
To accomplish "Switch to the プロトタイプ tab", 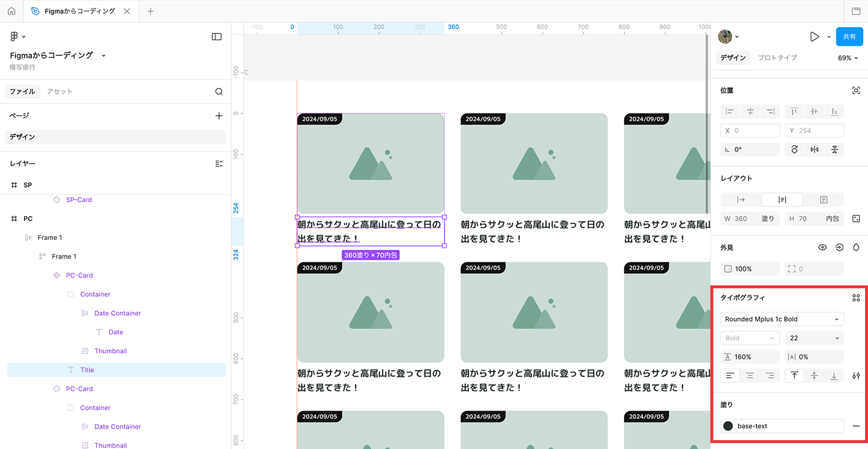I will (778, 58).
